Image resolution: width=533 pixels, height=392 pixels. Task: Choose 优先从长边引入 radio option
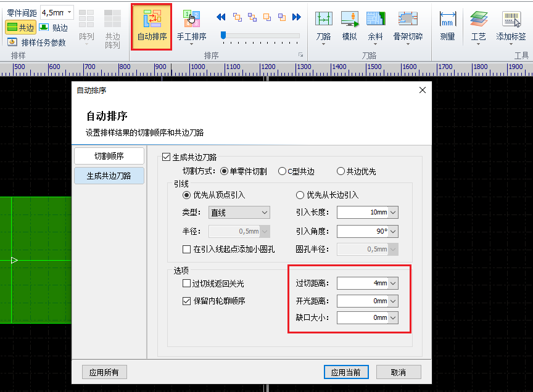point(300,195)
